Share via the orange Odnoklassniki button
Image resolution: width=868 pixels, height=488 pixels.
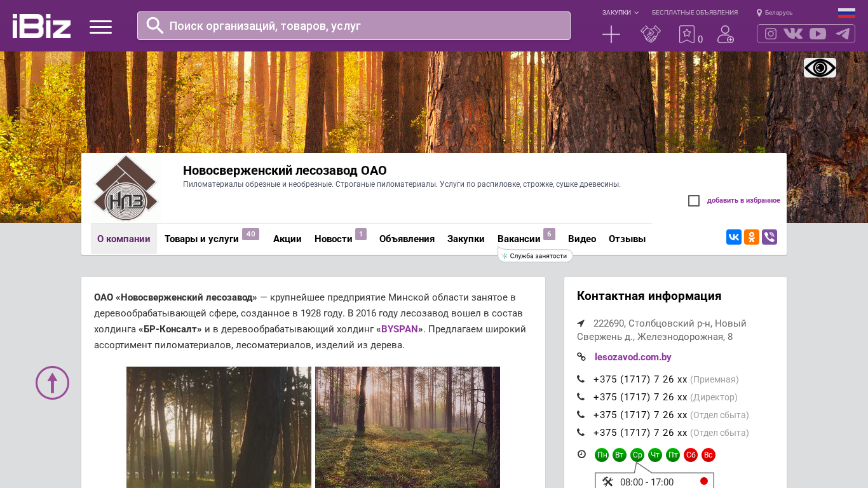pos(752,237)
